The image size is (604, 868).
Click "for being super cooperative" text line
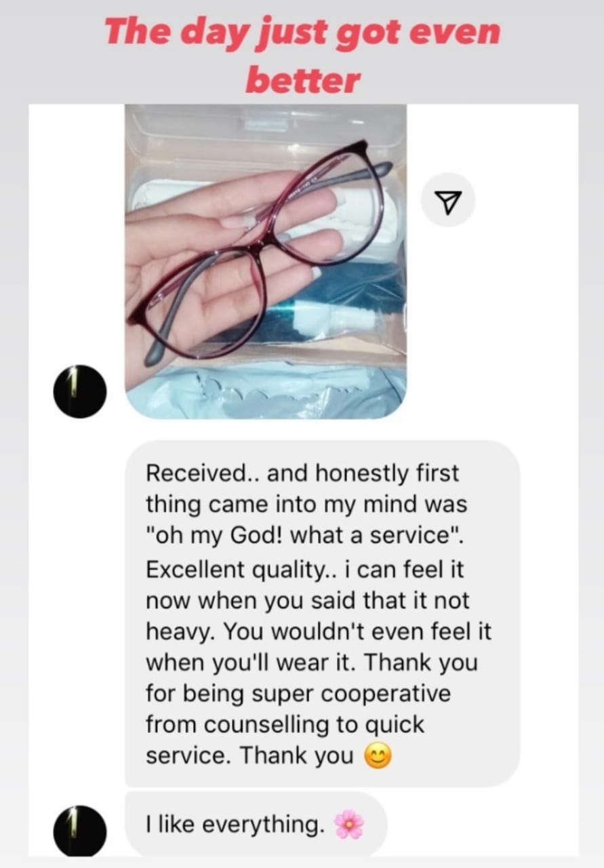[298, 694]
